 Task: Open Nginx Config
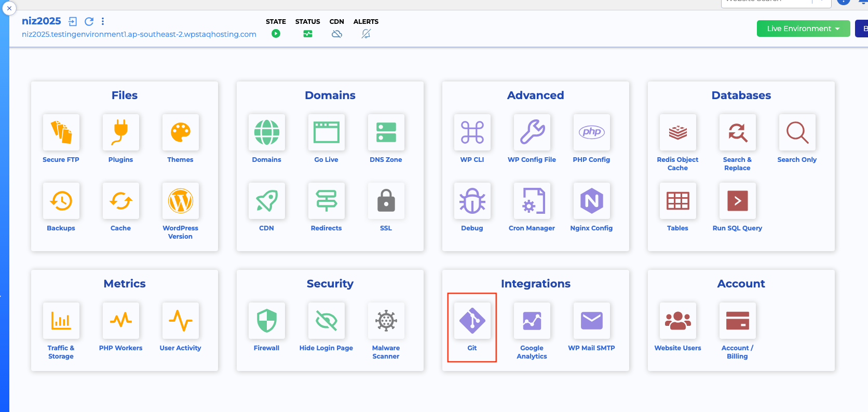592,201
